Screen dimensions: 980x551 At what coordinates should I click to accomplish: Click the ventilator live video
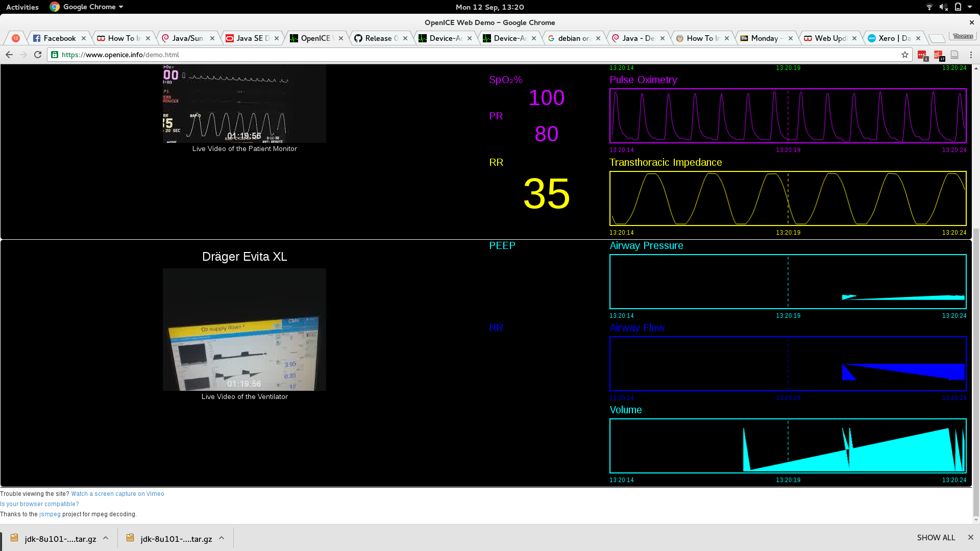244,330
